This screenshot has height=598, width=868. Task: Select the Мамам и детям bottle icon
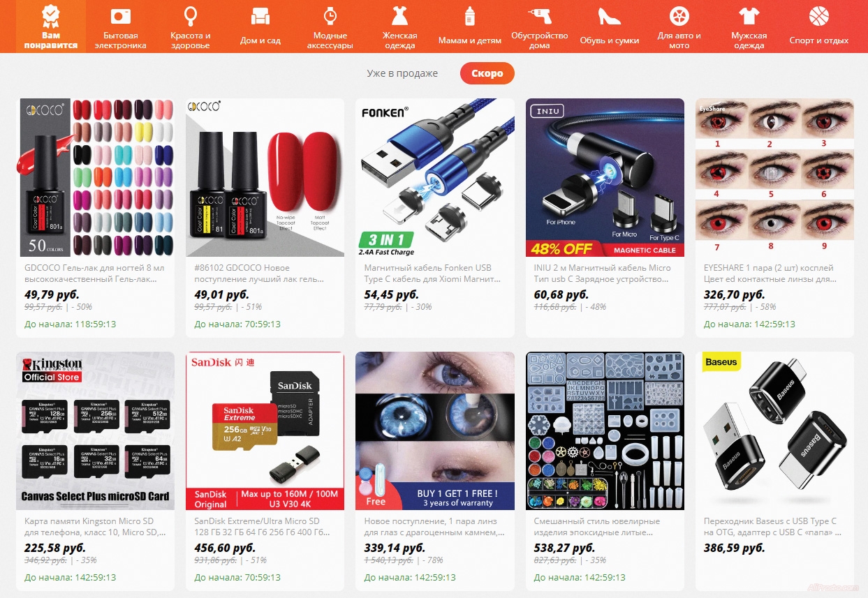tap(470, 16)
